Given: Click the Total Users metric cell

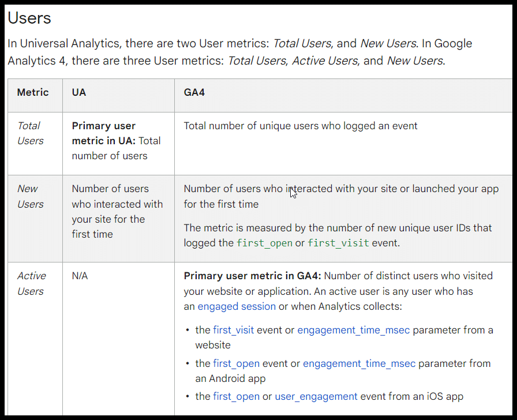Looking at the screenshot, I should tap(30, 133).
